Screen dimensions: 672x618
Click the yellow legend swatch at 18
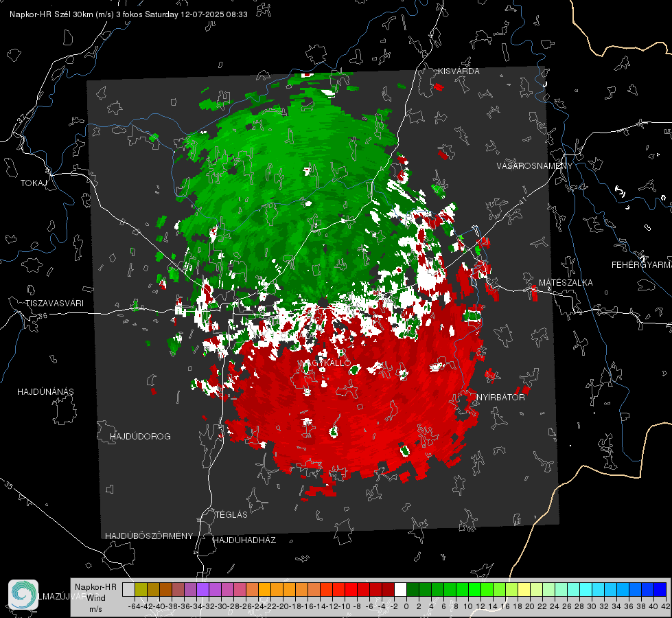(524, 589)
